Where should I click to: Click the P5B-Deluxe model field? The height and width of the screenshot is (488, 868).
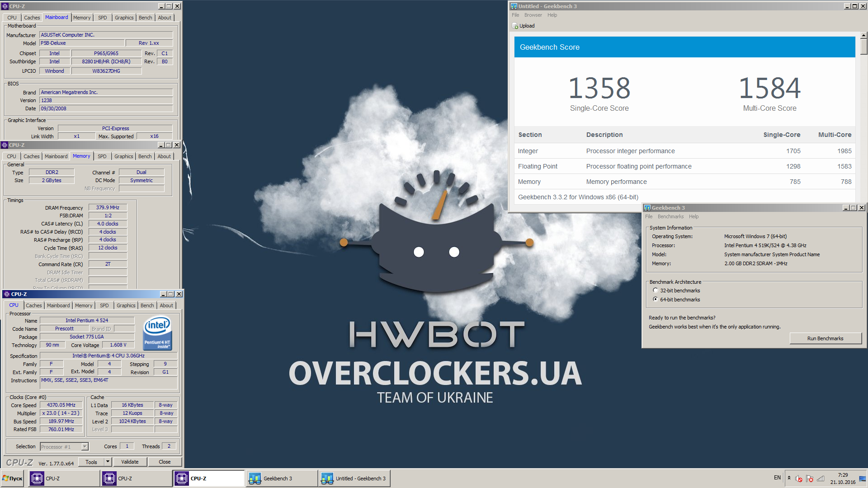[82, 43]
